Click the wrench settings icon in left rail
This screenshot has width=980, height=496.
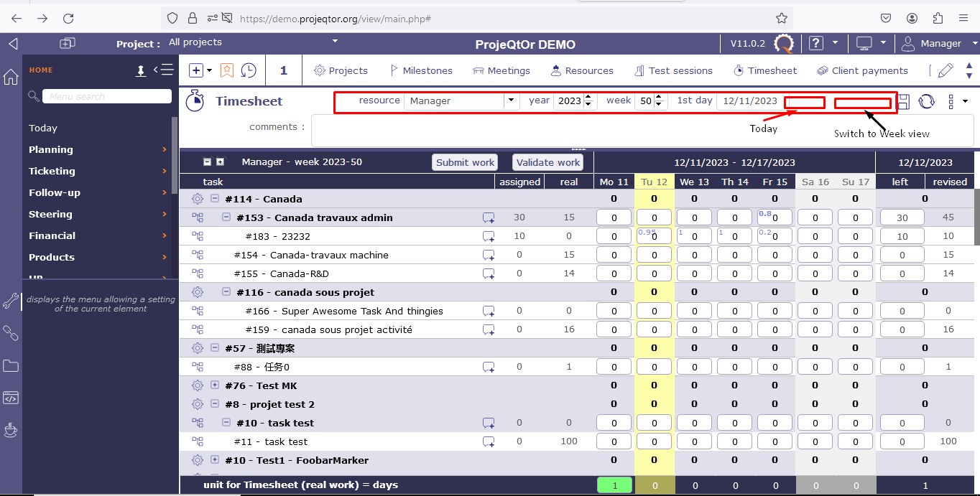tap(11, 301)
